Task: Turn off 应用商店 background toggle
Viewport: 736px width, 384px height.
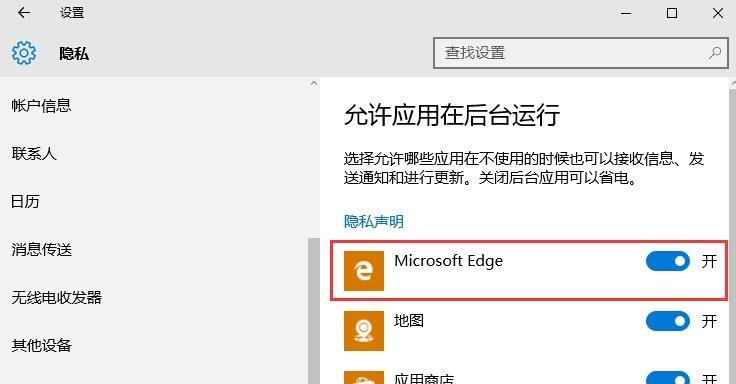Action: tap(667, 378)
